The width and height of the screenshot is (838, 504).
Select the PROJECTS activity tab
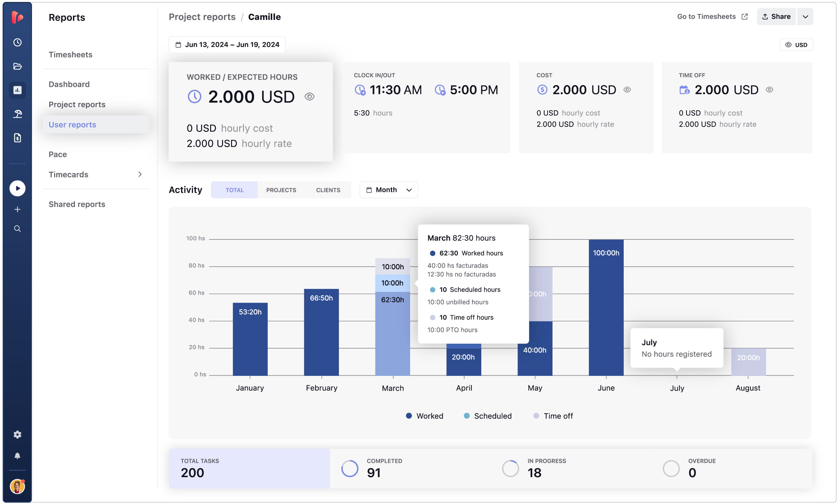click(281, 190)
